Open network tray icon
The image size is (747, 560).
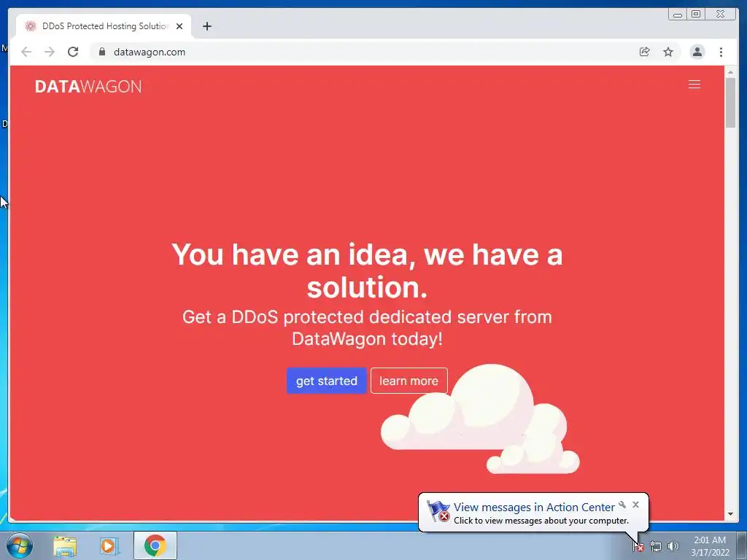click(656, 546)
